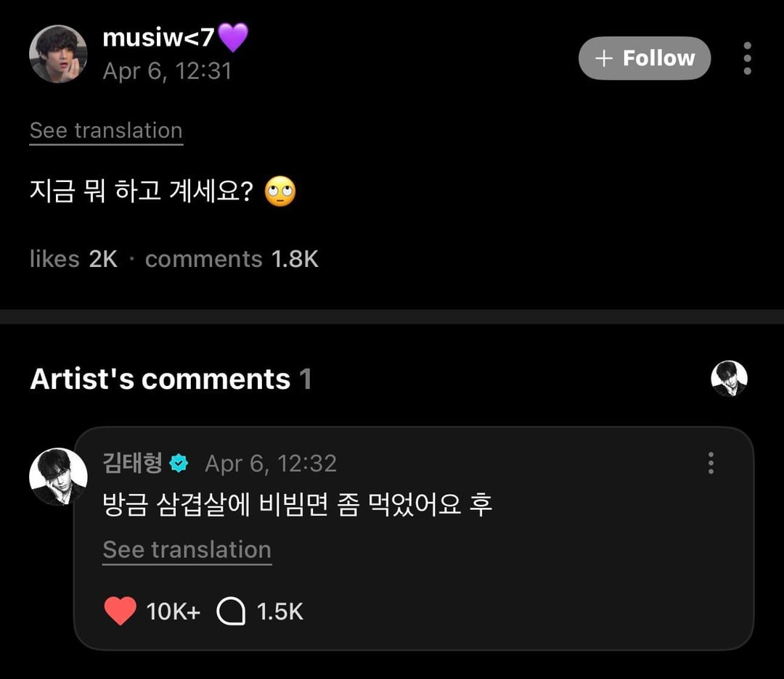Open musiw<7's profile picture
The width and height of the screenshot is (784, 679).
click(58, 54)
